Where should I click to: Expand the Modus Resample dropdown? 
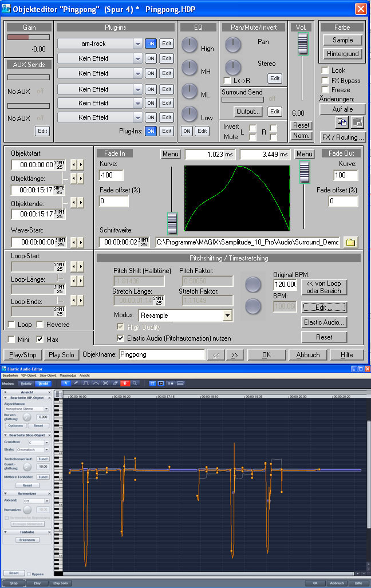coord(227,315)
